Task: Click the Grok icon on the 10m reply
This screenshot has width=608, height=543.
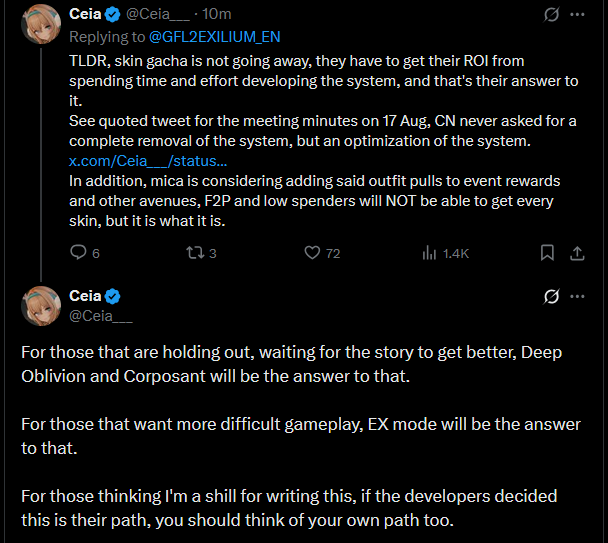Action: (549, 15)
